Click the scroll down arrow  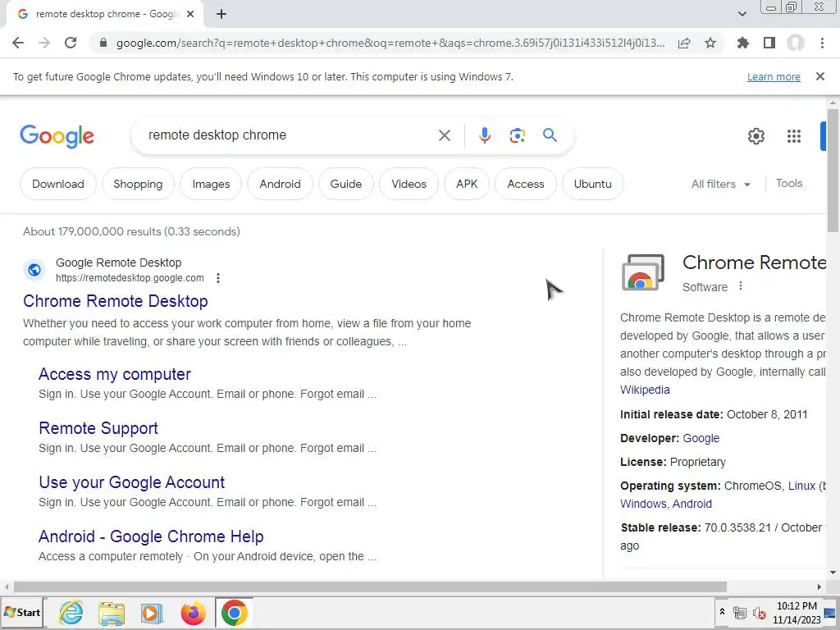(833, 572)
